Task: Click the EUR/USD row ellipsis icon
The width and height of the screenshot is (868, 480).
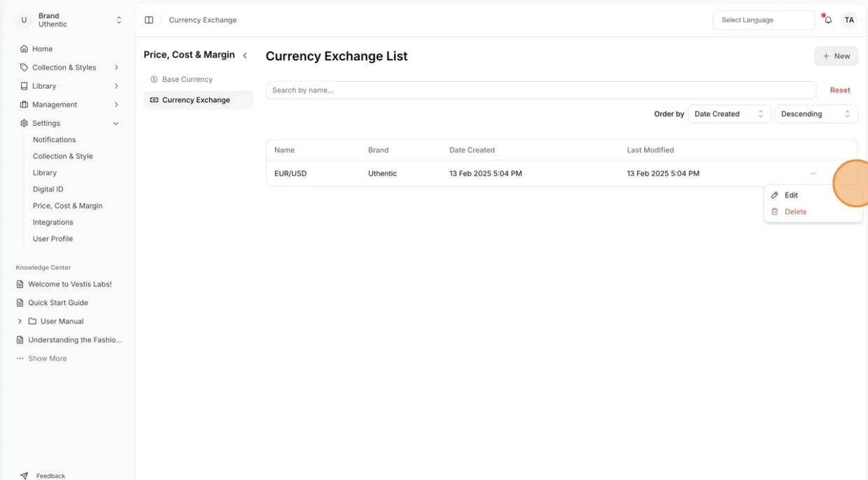Action: [x=813, y=174]
